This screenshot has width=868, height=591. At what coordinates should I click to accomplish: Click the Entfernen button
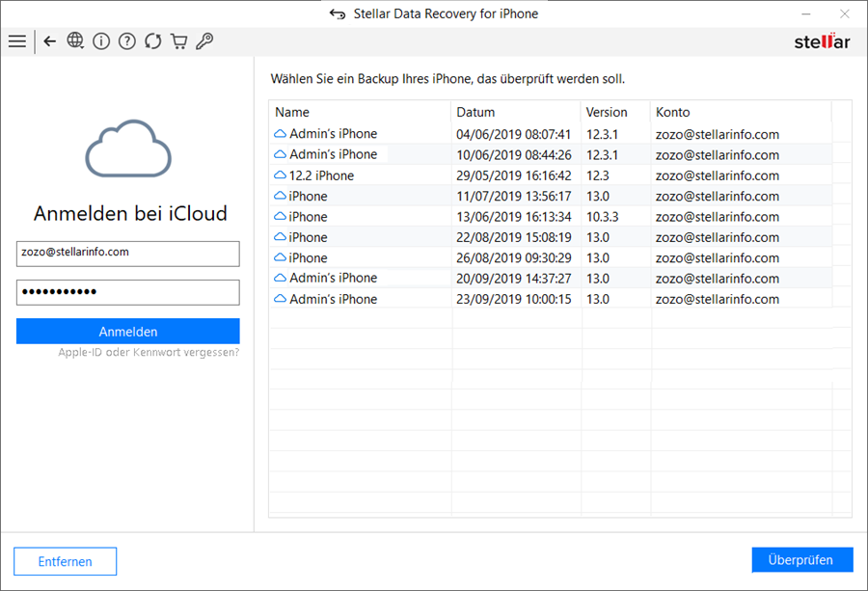click(x=65, y=561)
